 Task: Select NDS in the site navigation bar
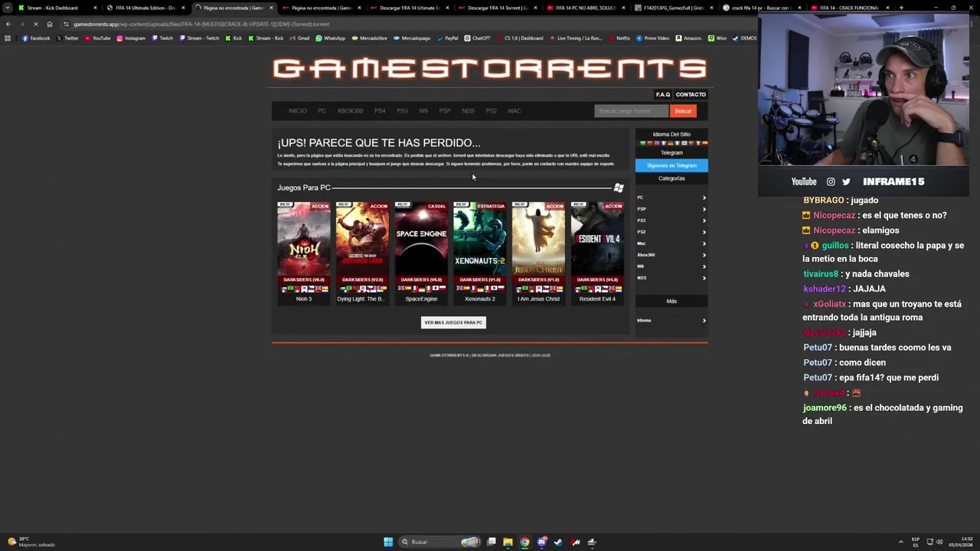[468, 111]
